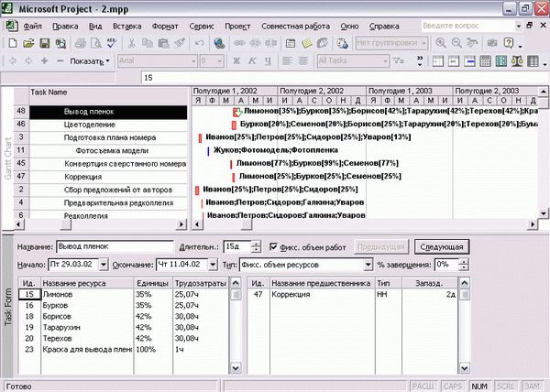Increase the Длительн. duration spinner
Image resolution: width=550 pixels, height=392 pixels.
(x=257, y=245)
